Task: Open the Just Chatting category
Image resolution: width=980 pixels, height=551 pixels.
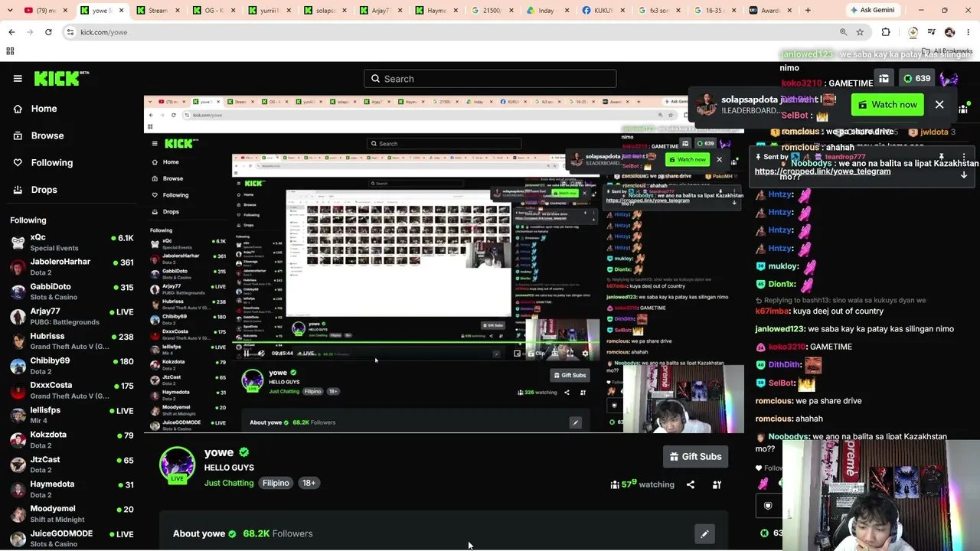Action: (229, 483)
